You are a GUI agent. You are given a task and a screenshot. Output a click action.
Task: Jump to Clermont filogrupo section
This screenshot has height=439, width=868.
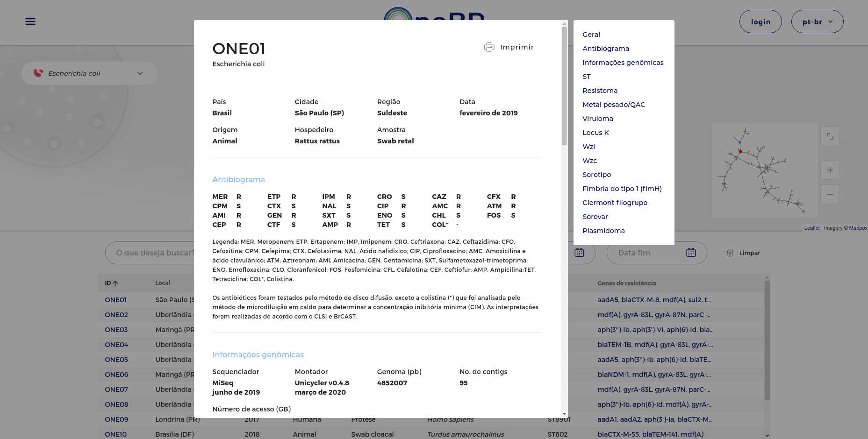click(x=615, y=203)
